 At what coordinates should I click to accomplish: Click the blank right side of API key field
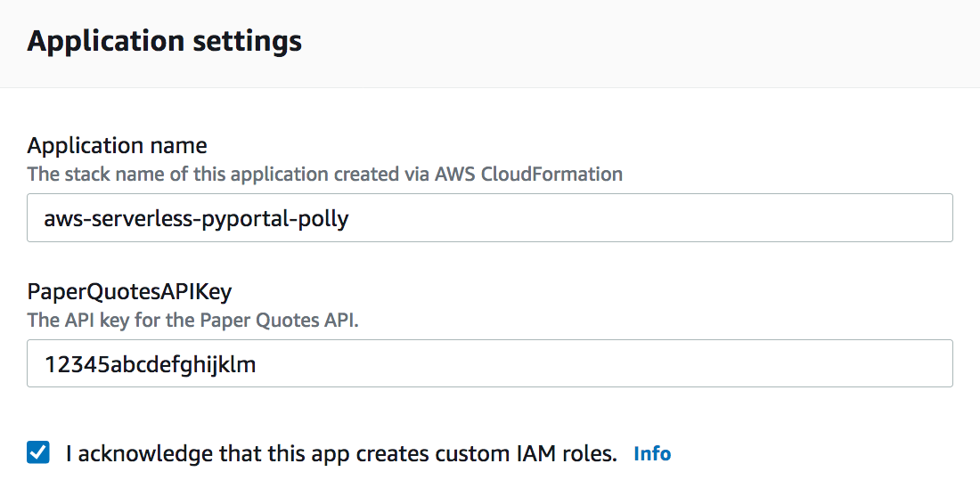pos(802,363)
